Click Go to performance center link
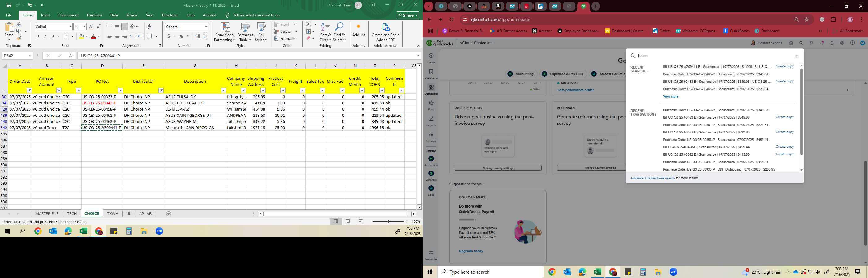Screen dimensions: 868x278 click(575, 90)
